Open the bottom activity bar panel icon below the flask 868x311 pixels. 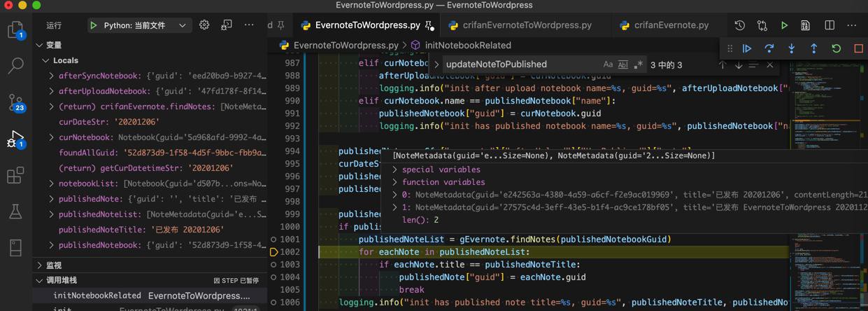[15, 247]
